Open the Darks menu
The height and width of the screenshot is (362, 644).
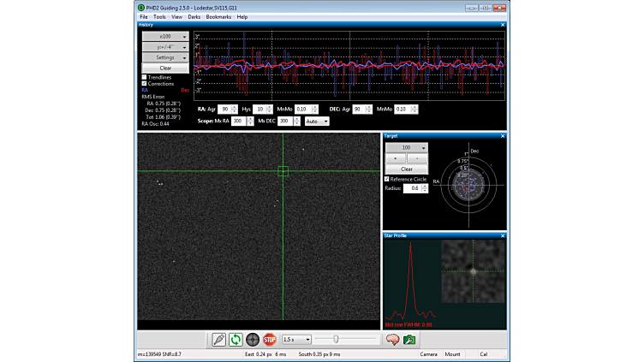click(x=194, y=16)
